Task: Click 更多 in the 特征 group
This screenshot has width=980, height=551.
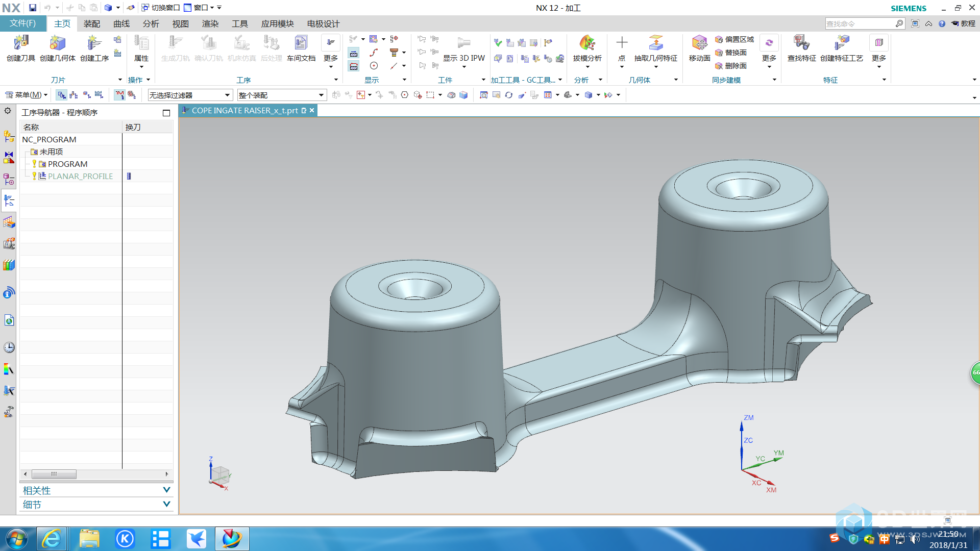Action: point(879,51)
